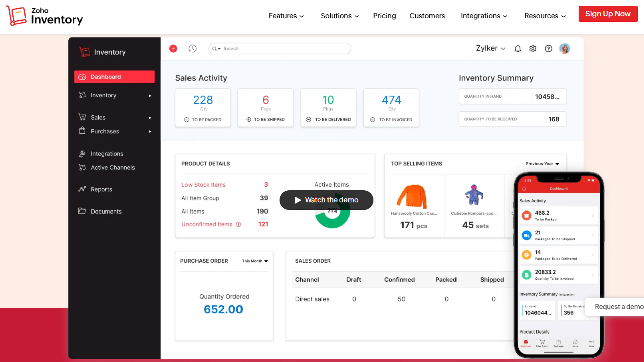Select the Cutiepie Rompers product thumbnail
Screen dimensions: 644x362
(474, 195)
